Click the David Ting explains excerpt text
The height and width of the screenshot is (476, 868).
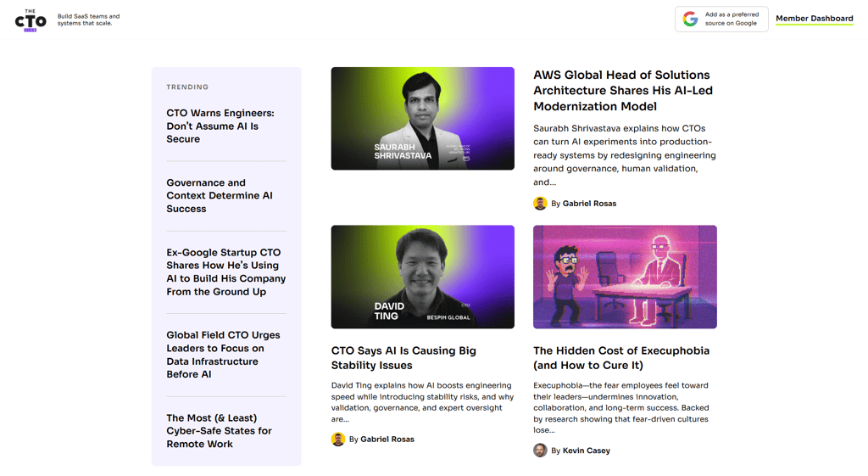click(x=422, y=401)
